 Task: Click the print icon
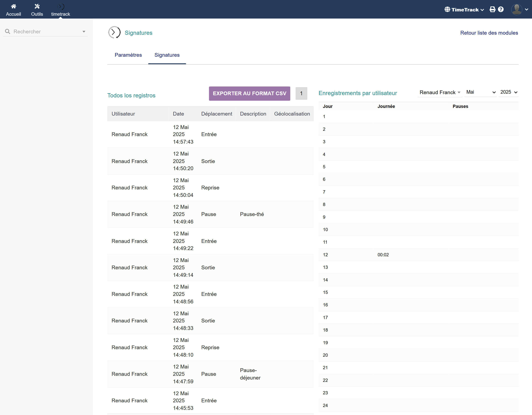492,9
